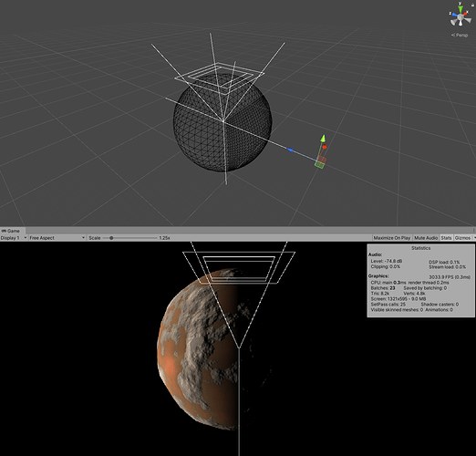Hide the Stats overlay
The image size is (476, 456).
point(446,238)
